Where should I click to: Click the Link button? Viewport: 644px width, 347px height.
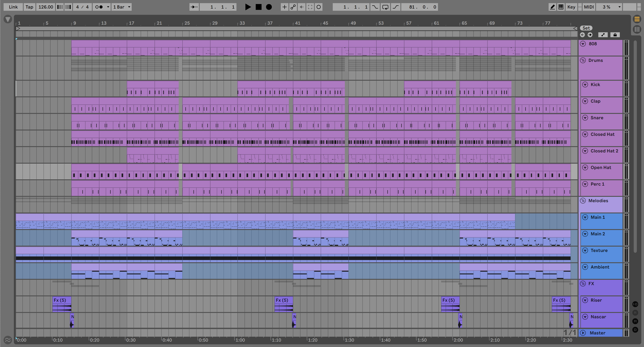13,7
